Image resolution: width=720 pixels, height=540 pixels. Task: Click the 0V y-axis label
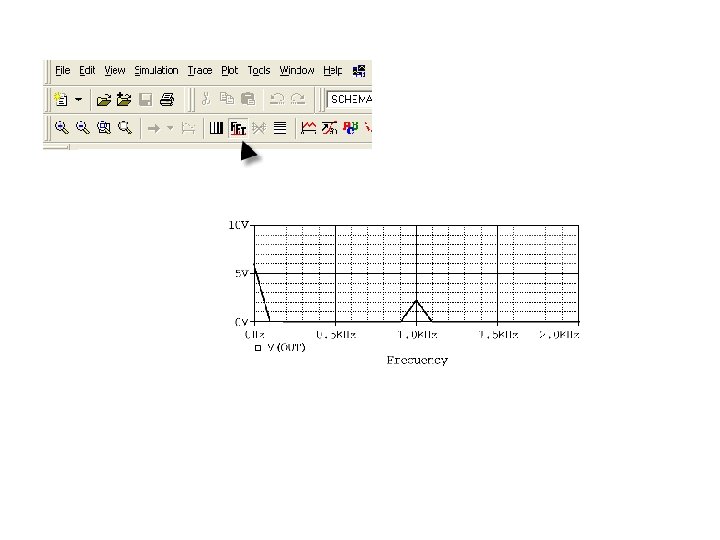(242, 322)
